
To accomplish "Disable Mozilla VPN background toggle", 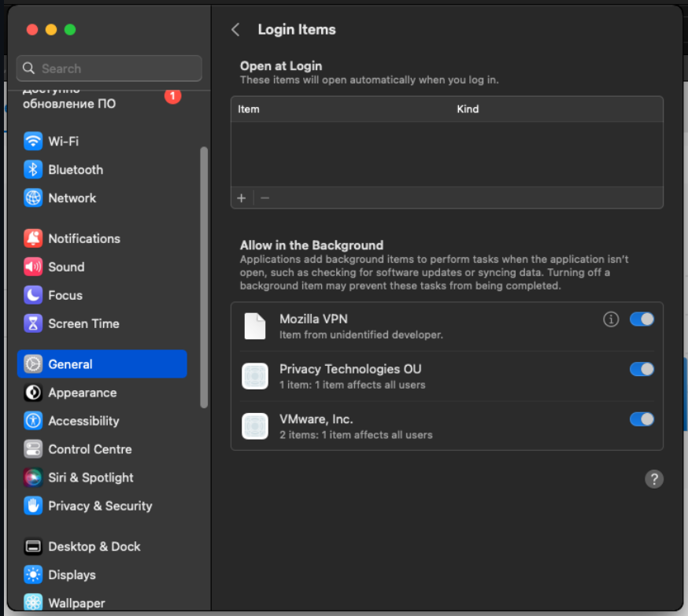I will click(642, 319).
